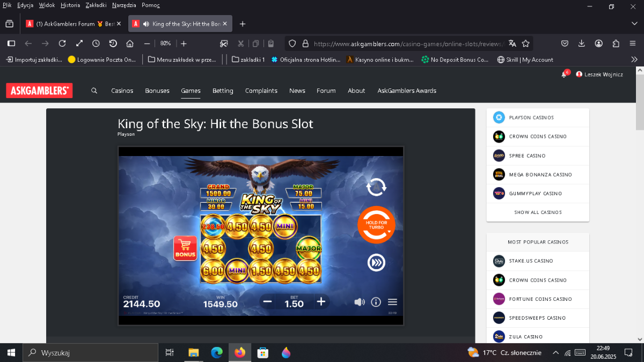The width and height of the screenshot is (644, 362).
Task: Switch to AskGamblers Forum browser tab
Action: pyautogui.click(x=74, y=24)
